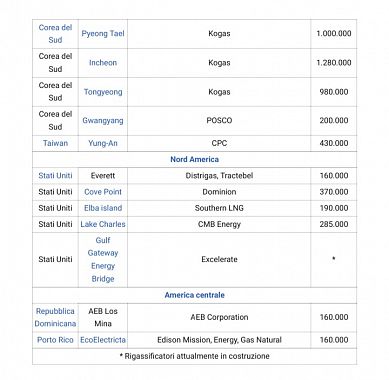This screenshot has height=380, width=389.
Task: Click the blue Stati Uniti link
Action: [55, 176]
